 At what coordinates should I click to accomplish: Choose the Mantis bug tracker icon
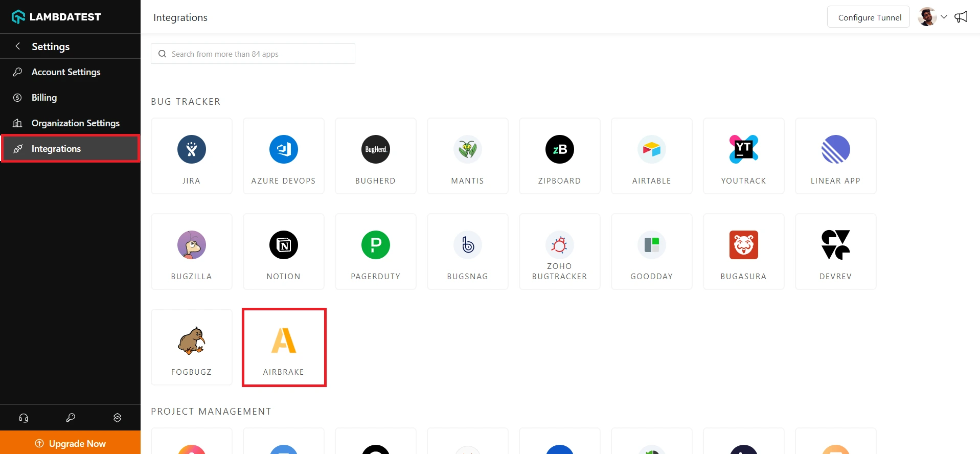click(x=468, y=150)
